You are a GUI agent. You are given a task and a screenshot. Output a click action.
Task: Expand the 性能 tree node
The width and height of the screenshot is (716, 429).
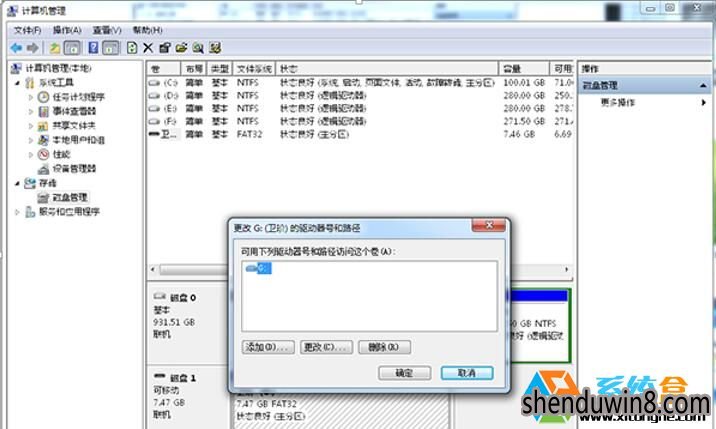point(31,154)
